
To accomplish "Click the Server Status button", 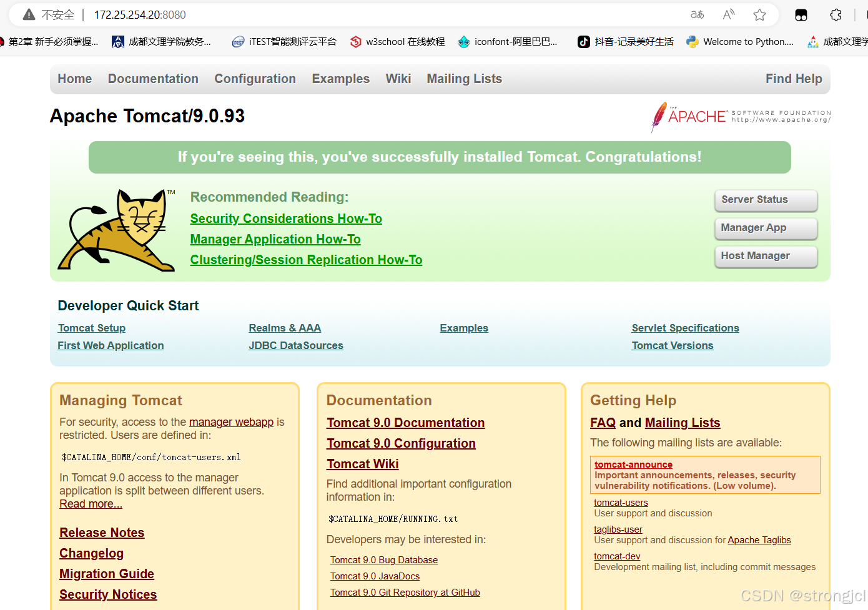I will [x=766, y=200].
